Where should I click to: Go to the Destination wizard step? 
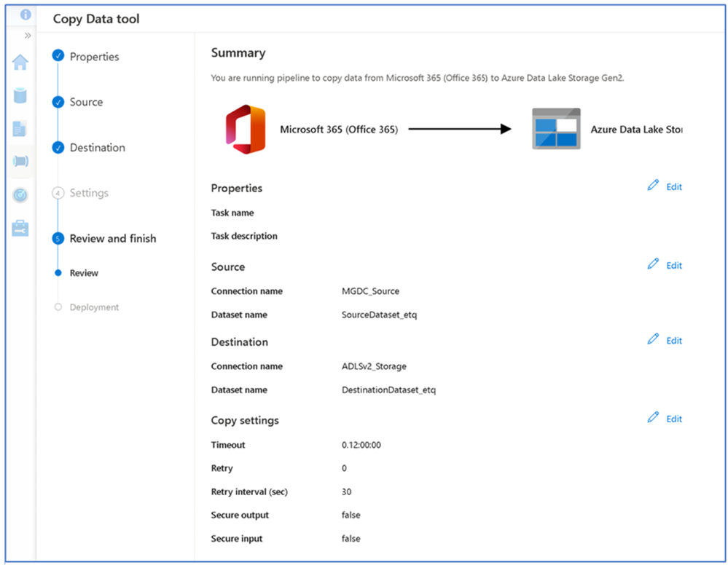click(98, 148)
